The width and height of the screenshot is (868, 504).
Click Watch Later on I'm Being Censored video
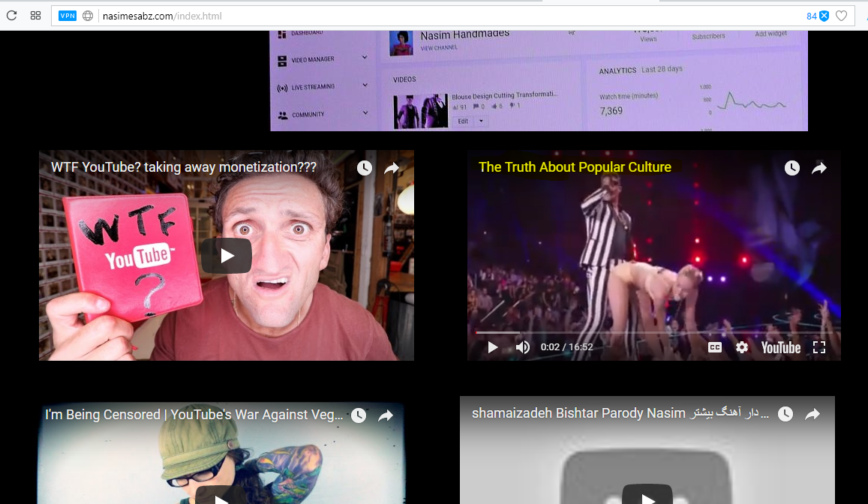359,415
